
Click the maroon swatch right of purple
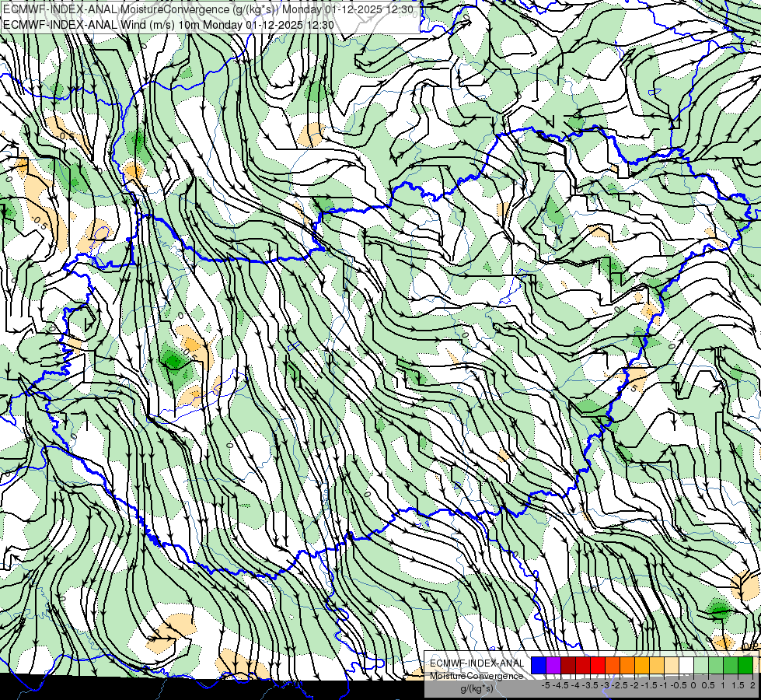(x=568, y=666)
